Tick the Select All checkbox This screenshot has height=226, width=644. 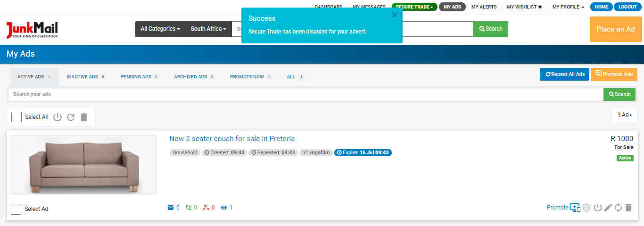(17, 117)
